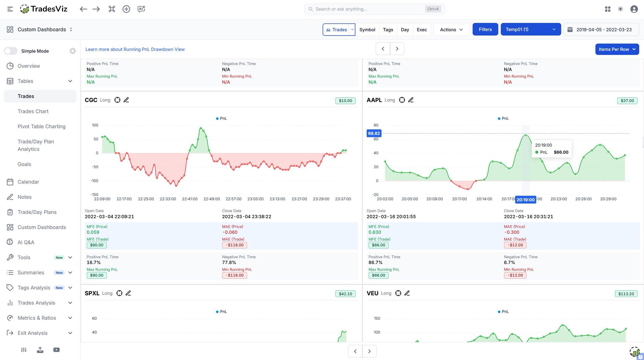The width and height of the screenshot is (644, 360).
Task: Click the upload/import icon in sidebar footer
Action: point(40,350)
